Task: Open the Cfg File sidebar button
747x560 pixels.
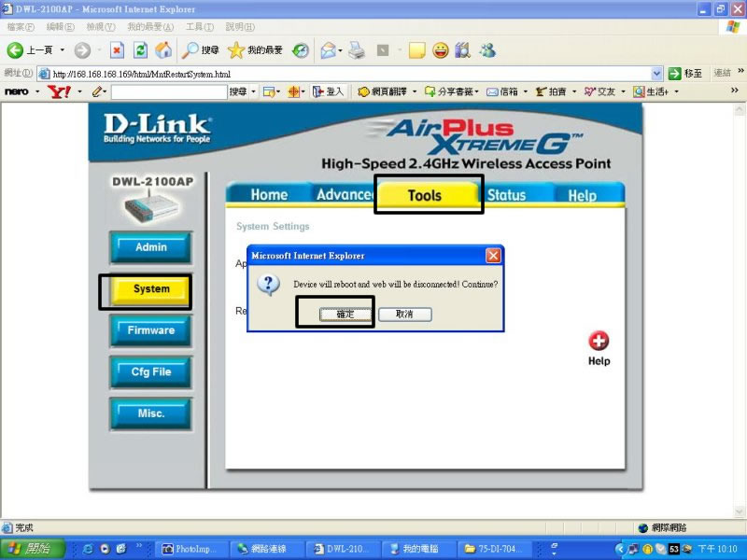Action: (x=151, y=371)
